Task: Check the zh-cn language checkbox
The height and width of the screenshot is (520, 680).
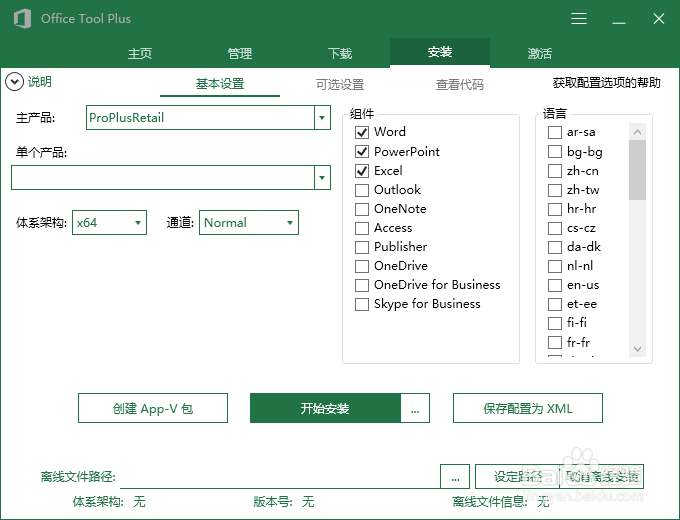Action: (555, 170)
